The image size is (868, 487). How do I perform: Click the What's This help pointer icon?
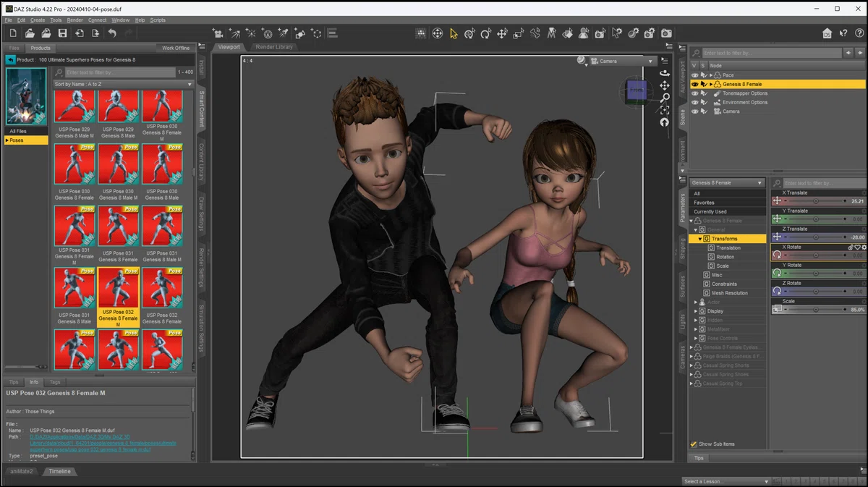(843, 33)
